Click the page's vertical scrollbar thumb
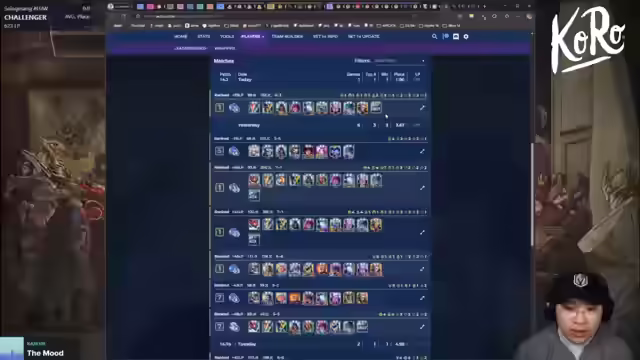640x360 pixels. tap(532, 194)
